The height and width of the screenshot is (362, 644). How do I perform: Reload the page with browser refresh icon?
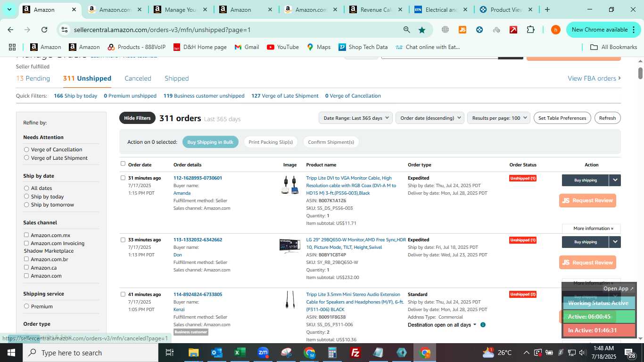point(44,30)
